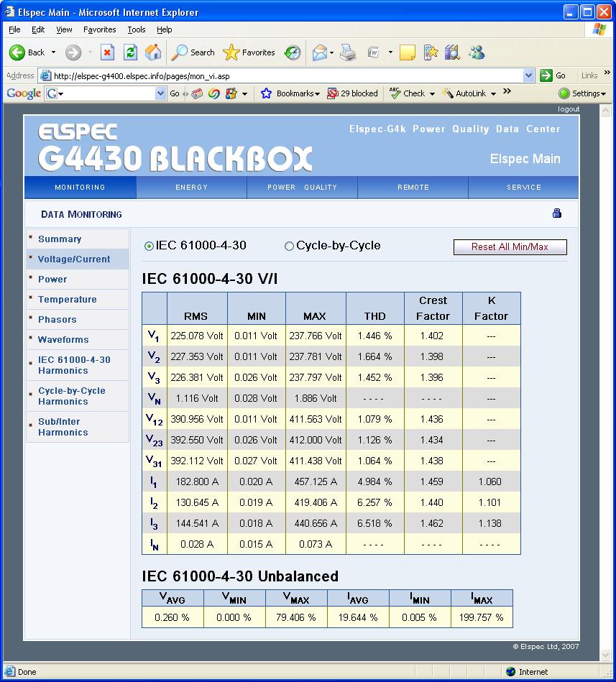The width and height of the screenshot is (616, 682).
Task: Open the View menu
Action: [x=64, y=29]
